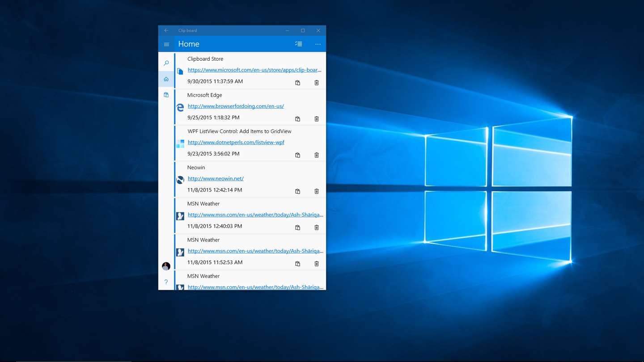Select the Home icon in sidebar
Image resolution: width=644 pixels, height=362 pixels.
[166, 79]
